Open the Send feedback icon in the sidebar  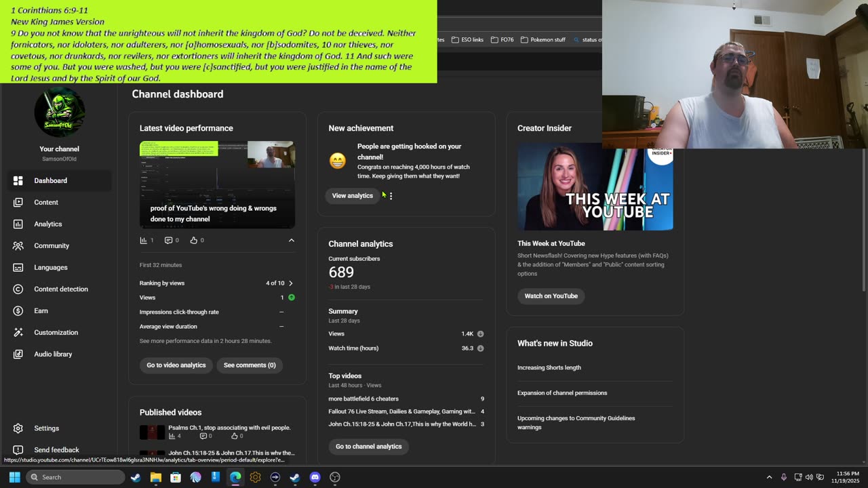18,450
